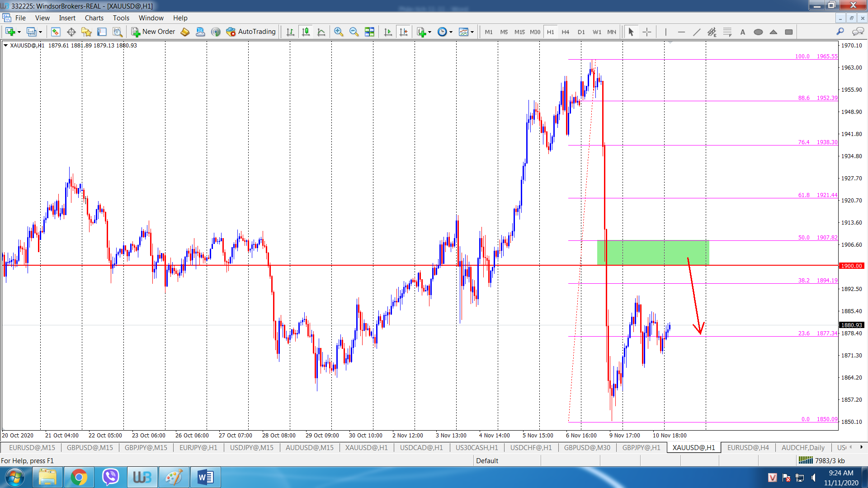The height and width of the screenshot is (488, 868).
Task: Open the Tools menu
Action: [x=121, y=18]
